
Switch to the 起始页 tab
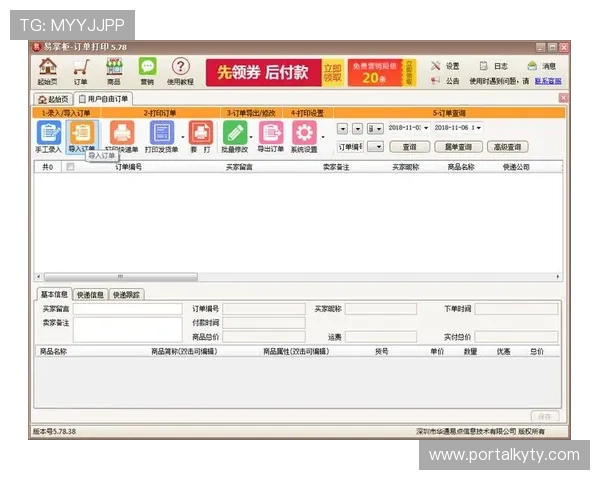click(x=53, y=99)
